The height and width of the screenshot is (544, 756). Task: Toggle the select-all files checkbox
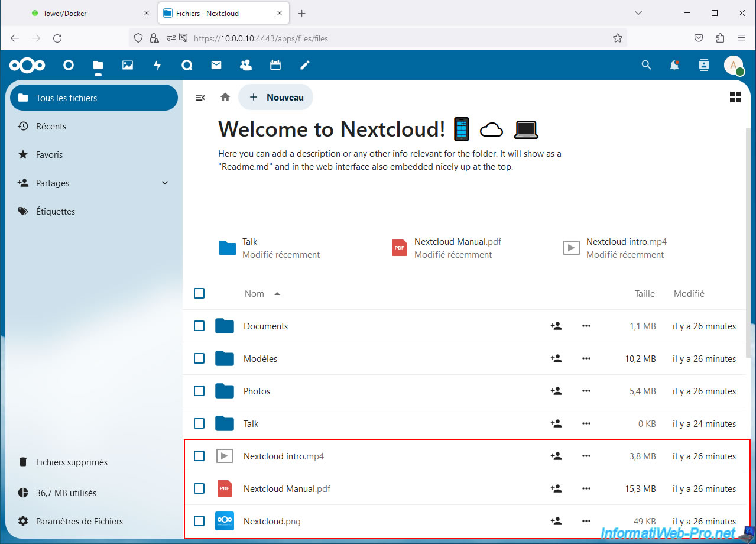point(199,293)
